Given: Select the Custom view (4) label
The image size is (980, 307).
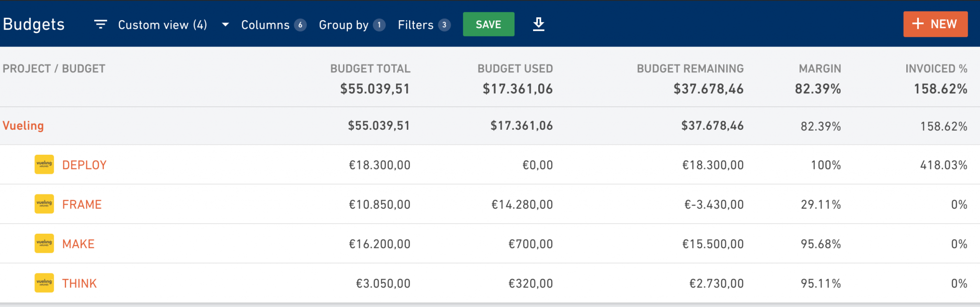Looking at the screenshot, I should [163, 25].
